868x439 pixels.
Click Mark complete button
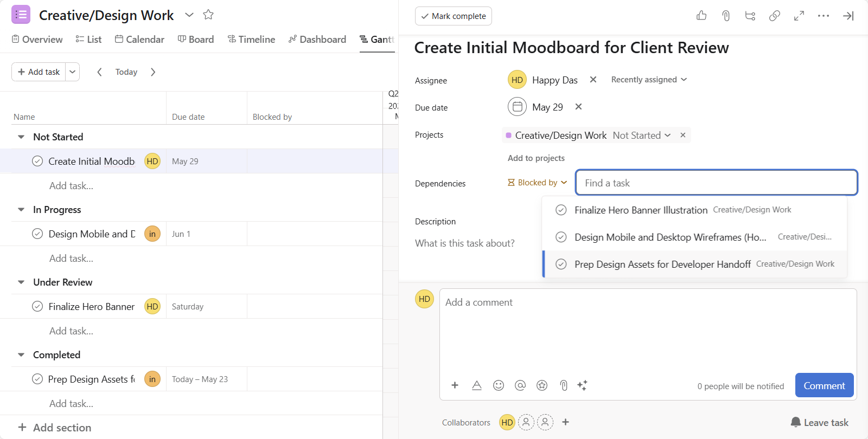click(x=454, y=16)
